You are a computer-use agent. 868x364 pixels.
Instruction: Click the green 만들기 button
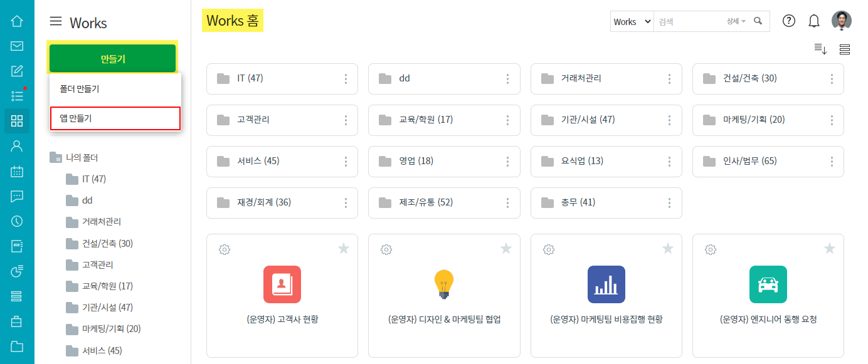[x=113, y=59]
